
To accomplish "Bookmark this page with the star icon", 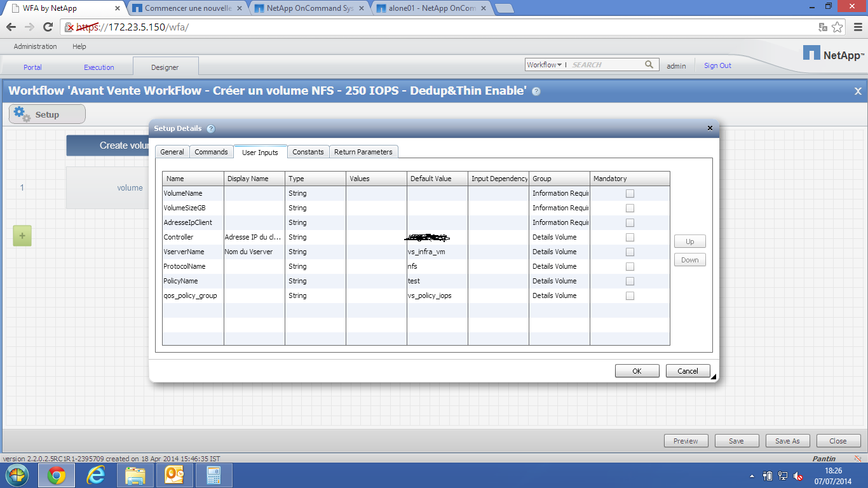I will click(x=837, y=27).
